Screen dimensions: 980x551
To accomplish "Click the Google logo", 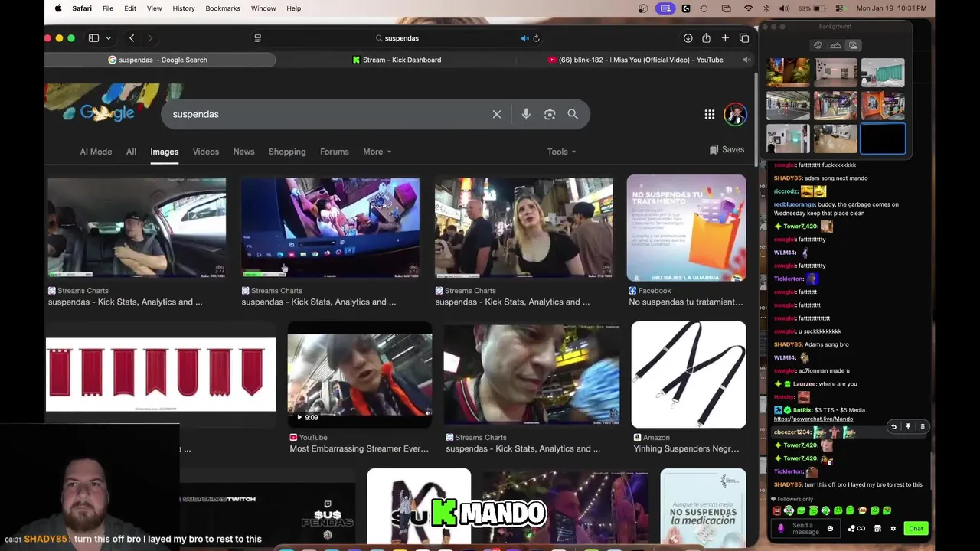I will [x=108, y=113].
